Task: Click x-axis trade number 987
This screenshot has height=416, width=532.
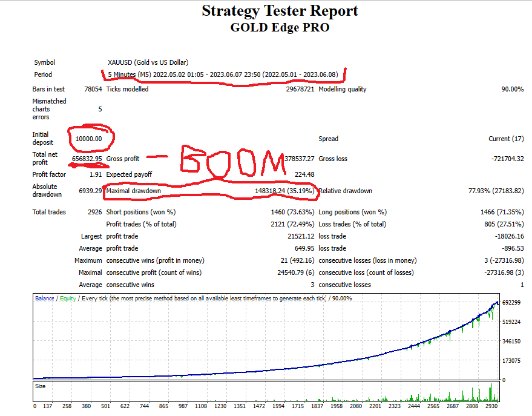Action: [183, 406]
